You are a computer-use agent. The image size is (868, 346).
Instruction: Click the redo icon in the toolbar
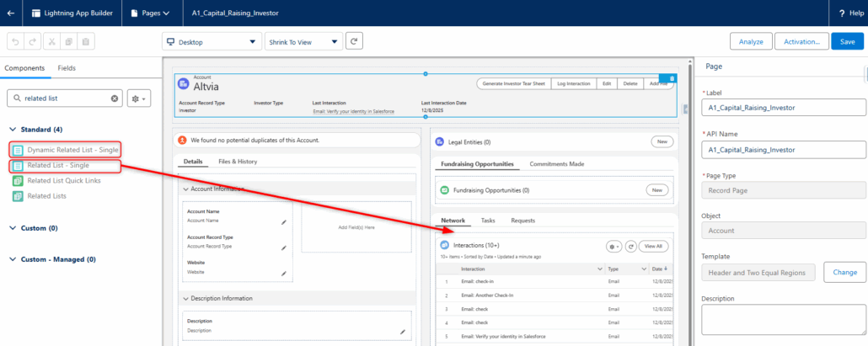tap(33, 41)
